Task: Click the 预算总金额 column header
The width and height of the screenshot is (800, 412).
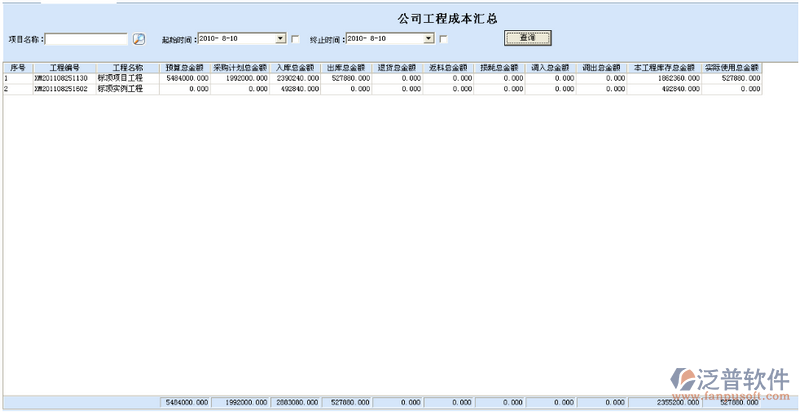Action: 185,68
